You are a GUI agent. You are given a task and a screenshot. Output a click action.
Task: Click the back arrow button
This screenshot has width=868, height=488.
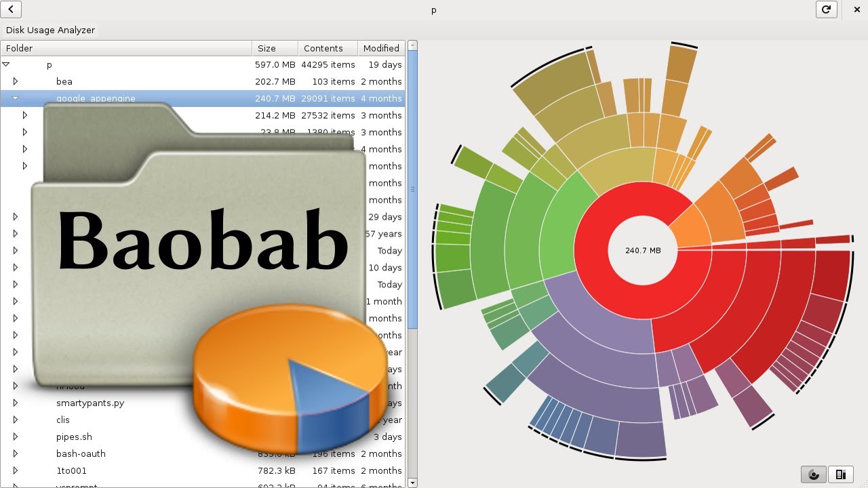point(12,9)
